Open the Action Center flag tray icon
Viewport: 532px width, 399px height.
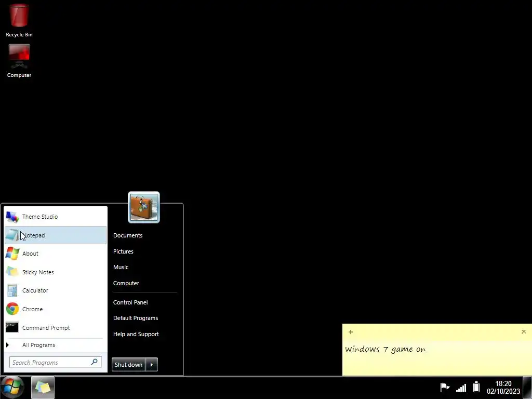445,387
